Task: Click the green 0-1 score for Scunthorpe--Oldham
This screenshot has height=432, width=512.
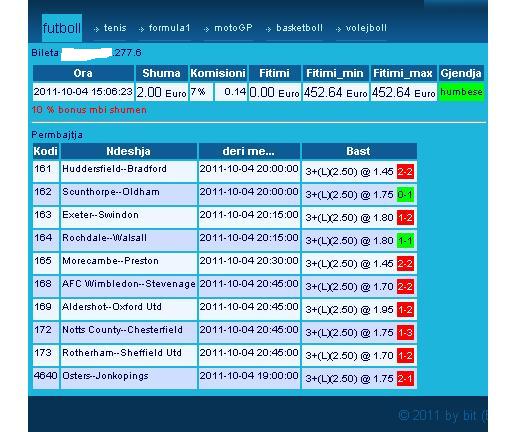Action: pos(405,195)
